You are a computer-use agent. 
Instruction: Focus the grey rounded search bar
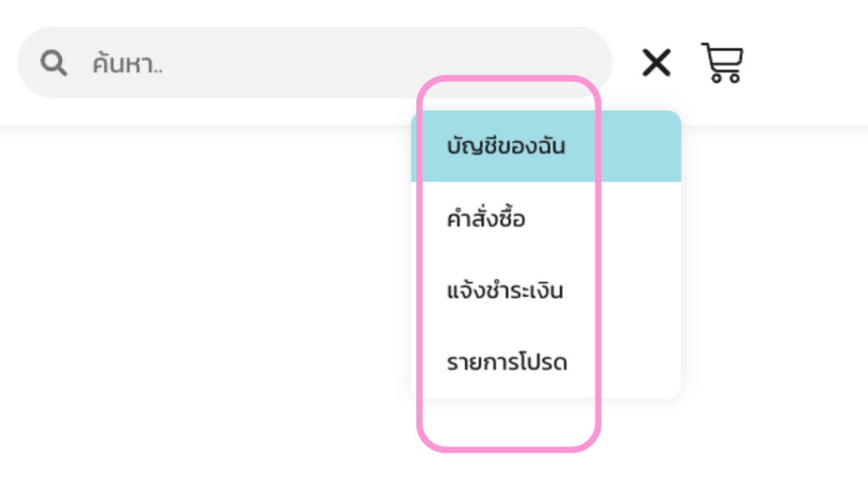coord(339,63)
